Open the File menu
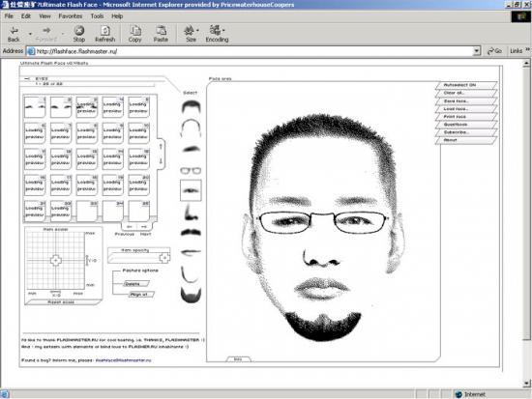Image resolution: width=532 pixels, height=399 pixels. 9,15
